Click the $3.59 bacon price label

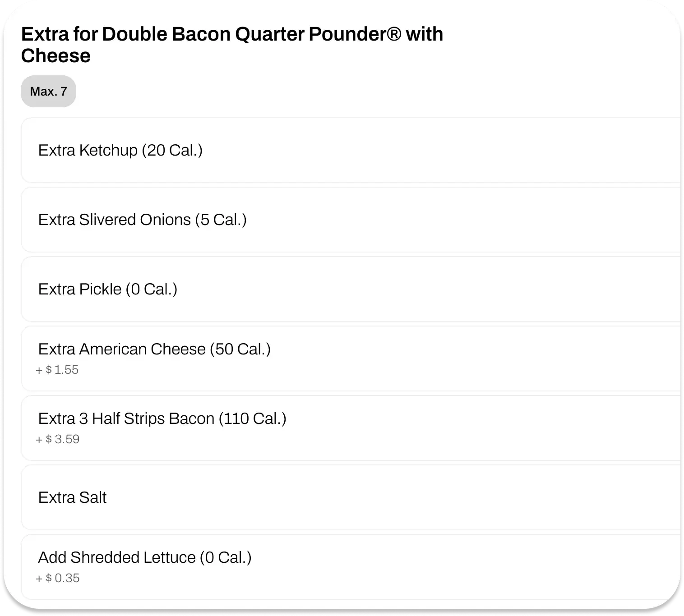[58, 439]
